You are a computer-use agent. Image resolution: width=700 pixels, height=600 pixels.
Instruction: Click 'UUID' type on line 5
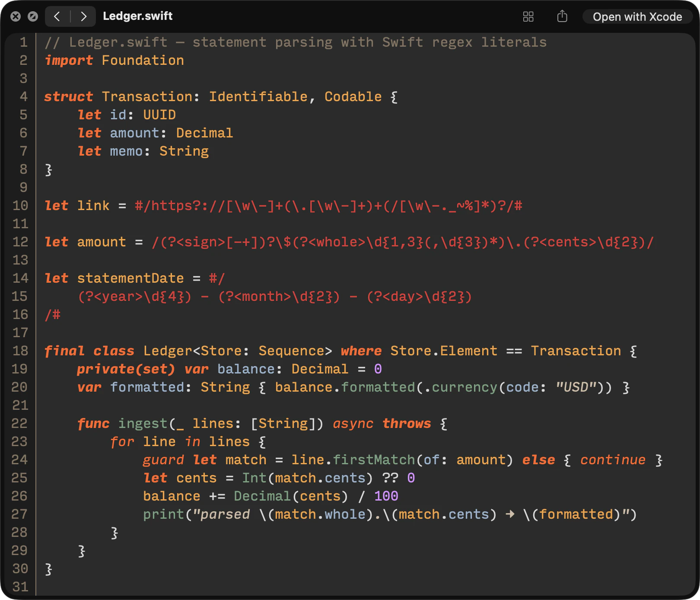coord(159,115)
